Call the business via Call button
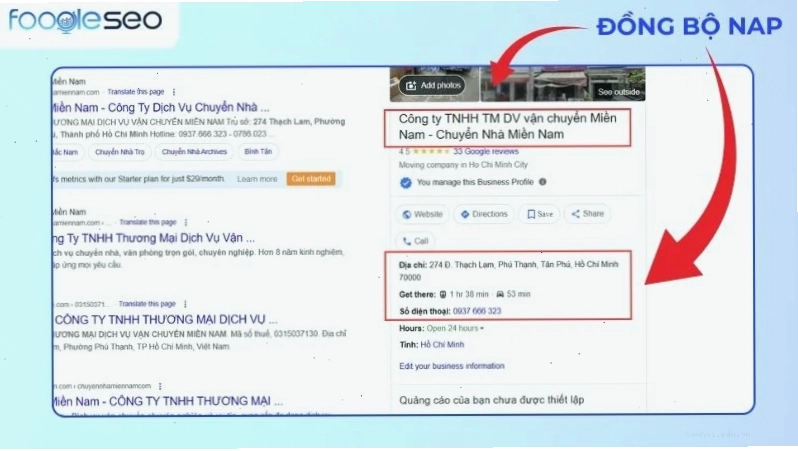This screenshot has width=798, height=451. [415, 241]
